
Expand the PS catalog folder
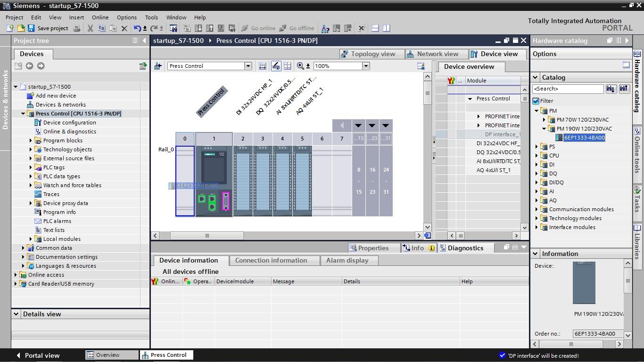(537, 147)
